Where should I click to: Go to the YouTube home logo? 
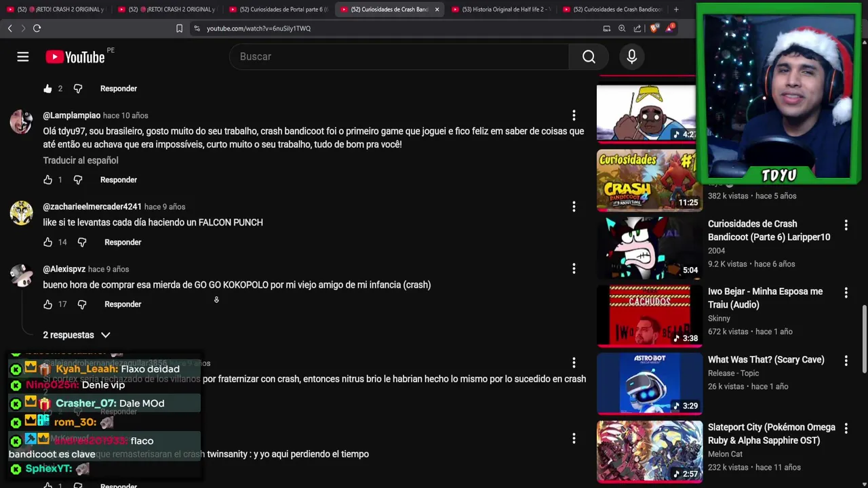(x=75, y=57)
